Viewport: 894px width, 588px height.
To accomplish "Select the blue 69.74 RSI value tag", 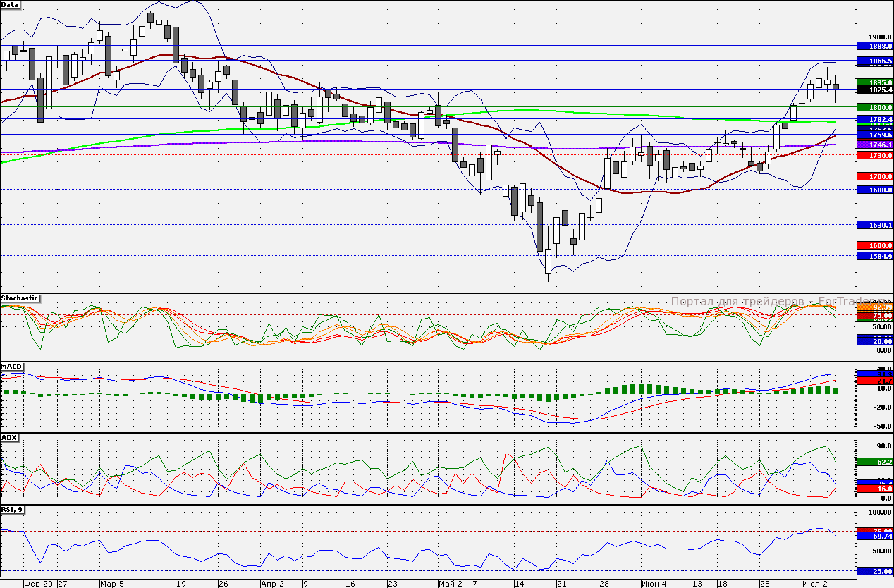I will pos(874,537).
